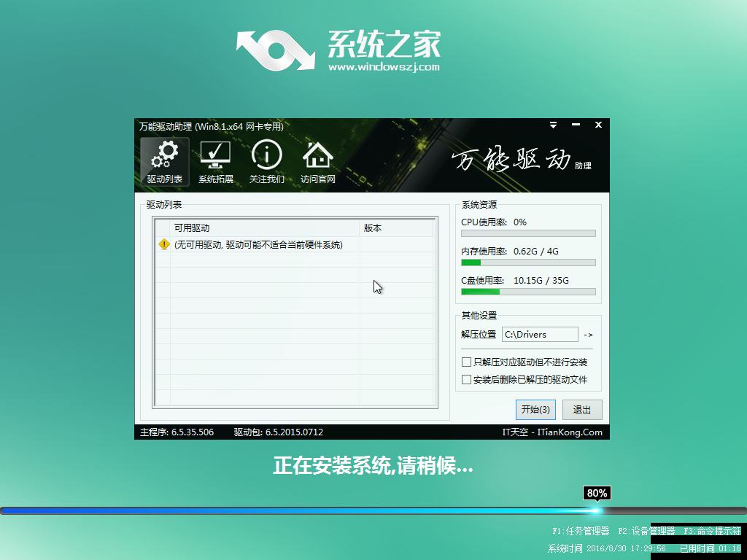This screenshot has height=560, width=747.
Task: Click the 退出 button
Action: 582,410
